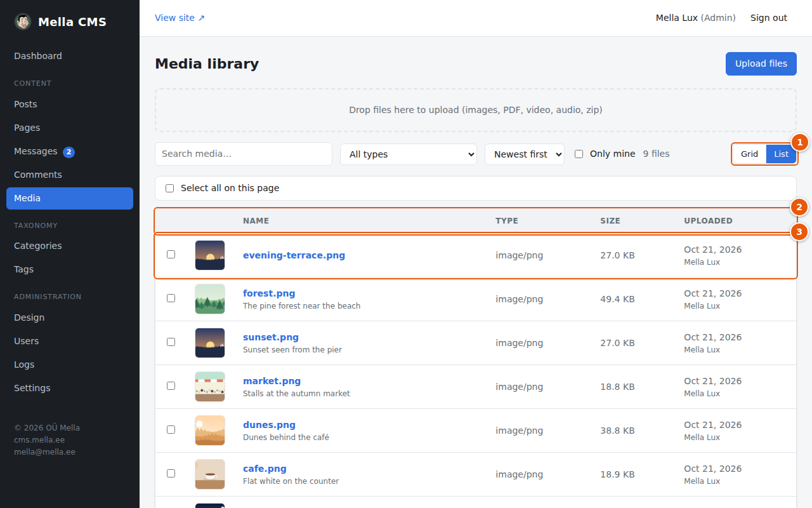The width and height of the screenshot is (812, 508).
Task: Click the drop files upload zone
Action: pyautogui.click(x=476, y=110)
